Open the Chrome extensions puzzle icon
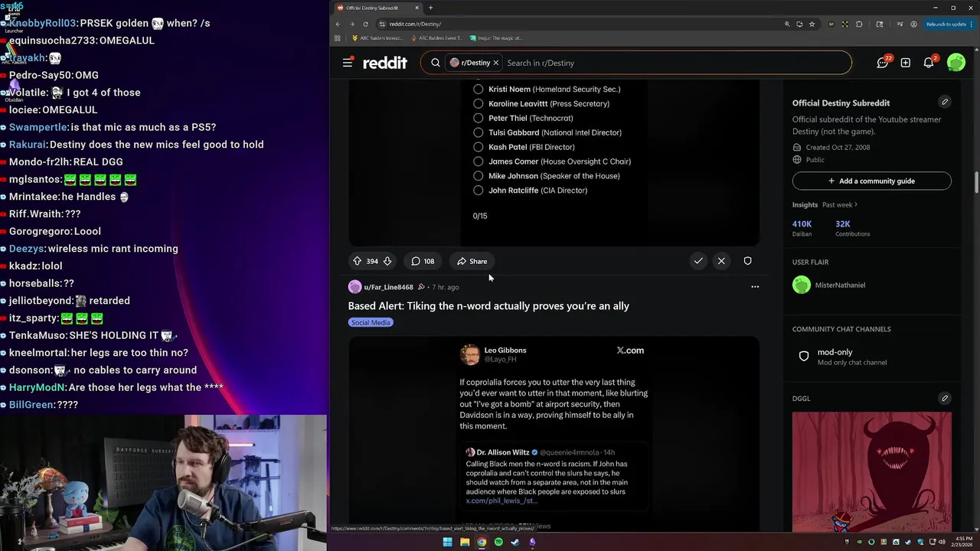 (x=859, y=24)
